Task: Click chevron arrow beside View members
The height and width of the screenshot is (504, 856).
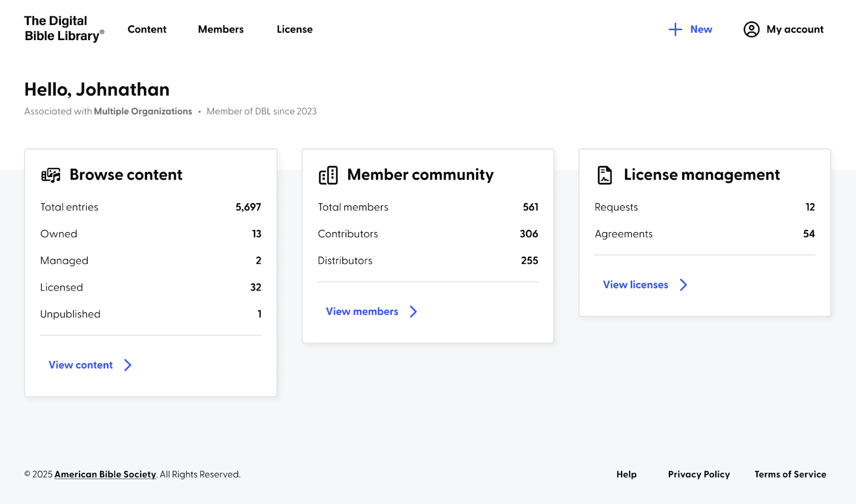Action: click(413, 311)
